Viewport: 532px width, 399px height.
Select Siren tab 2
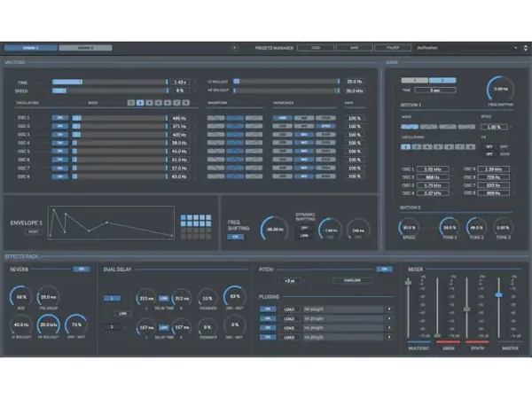point(442,81)
